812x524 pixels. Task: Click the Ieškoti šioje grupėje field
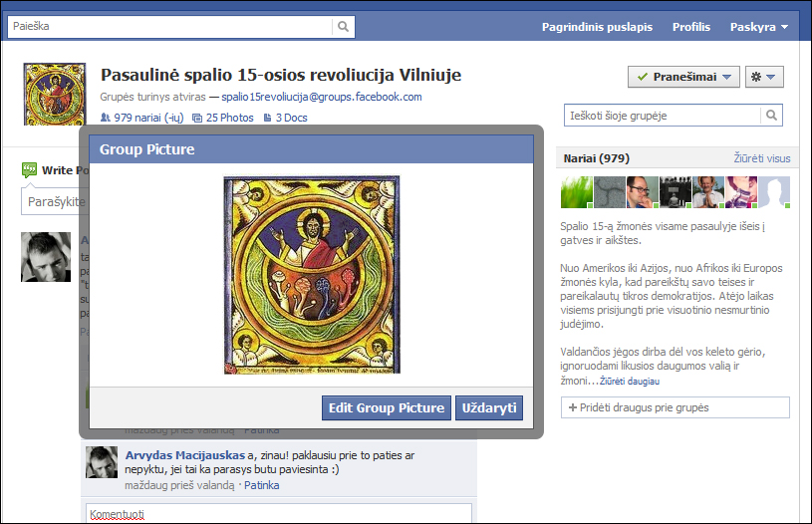pyautogui.click(x=663, y=116)
